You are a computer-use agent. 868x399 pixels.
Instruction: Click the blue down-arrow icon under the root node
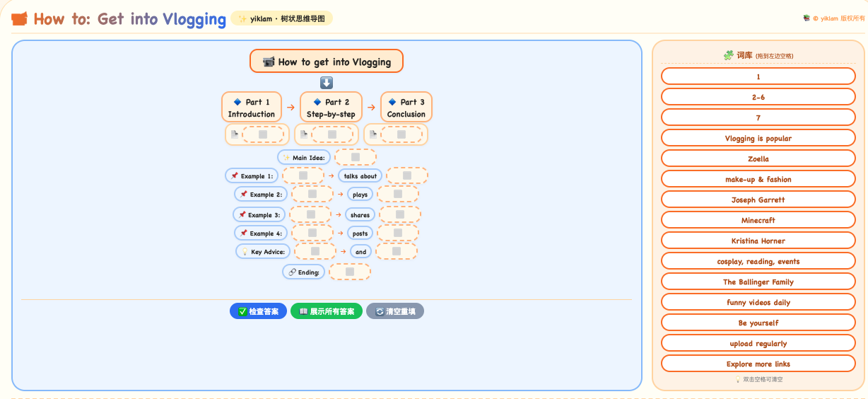(327, 83)
